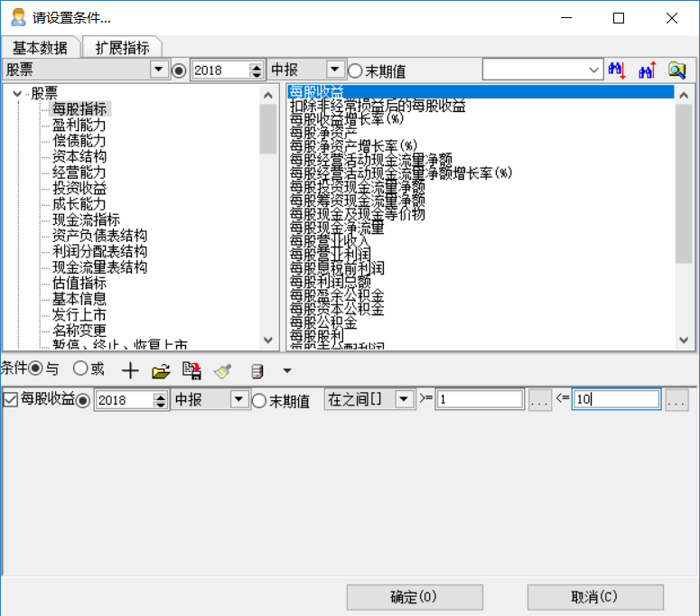Click the binoculars search-up icon
This screenshot has width=700, height=616.
pos(648,70)
